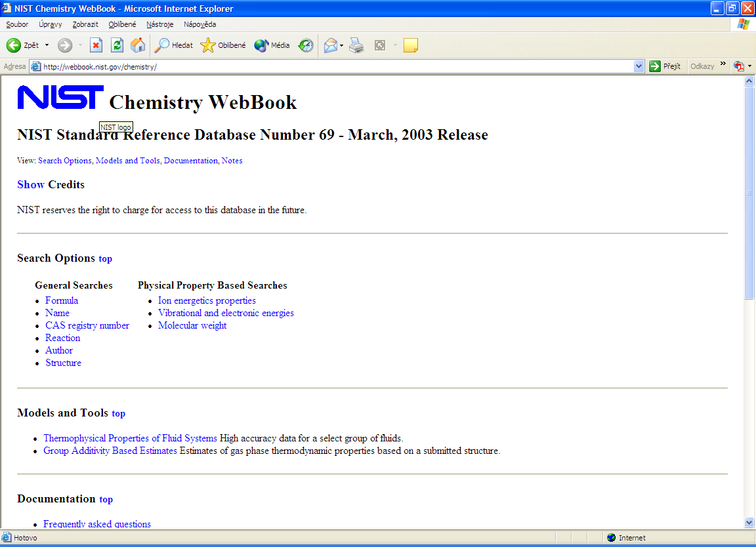
Task: Open the Forward history dropdown arrow
Action: click(x=80, y=45)
